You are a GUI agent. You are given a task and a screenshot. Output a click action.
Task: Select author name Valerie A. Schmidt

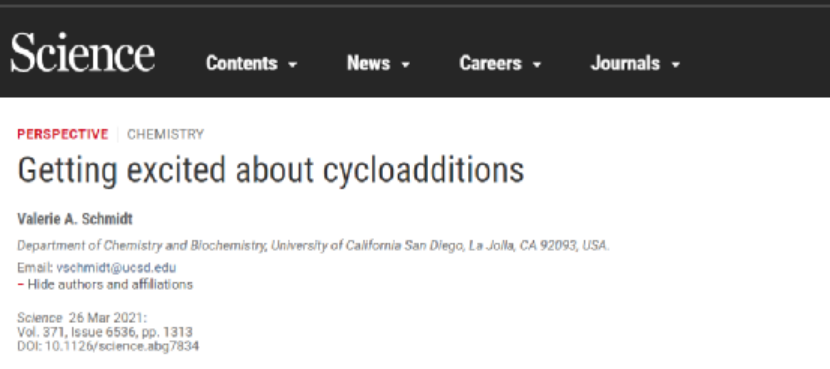click(x=75, y=219)
